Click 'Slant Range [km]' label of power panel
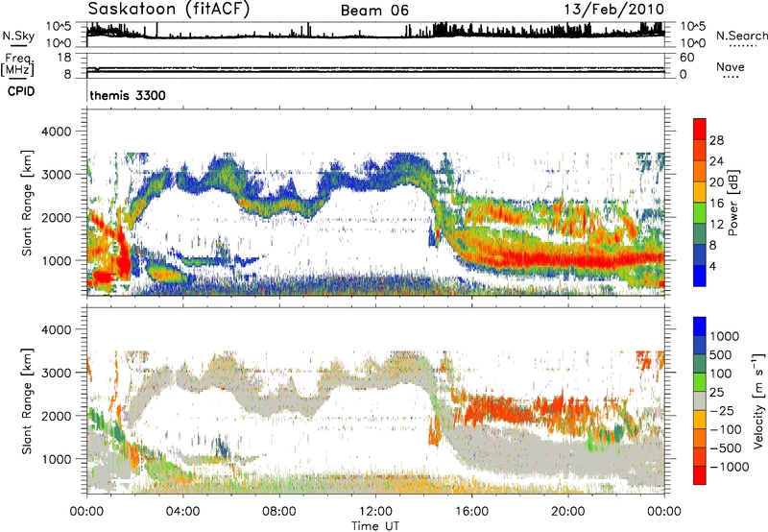768x532 pixels. 27,203
